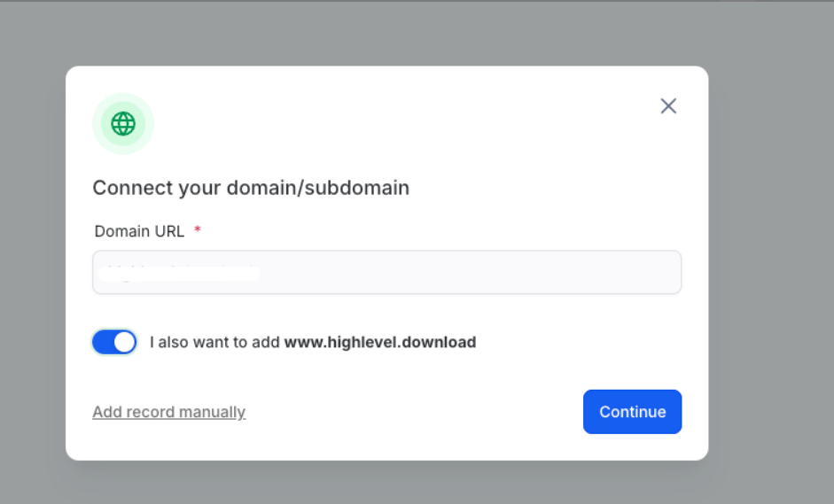Focus the Domain URL input field
The height and width of the screenshot is (504, 834).
[x=386, y=272]
